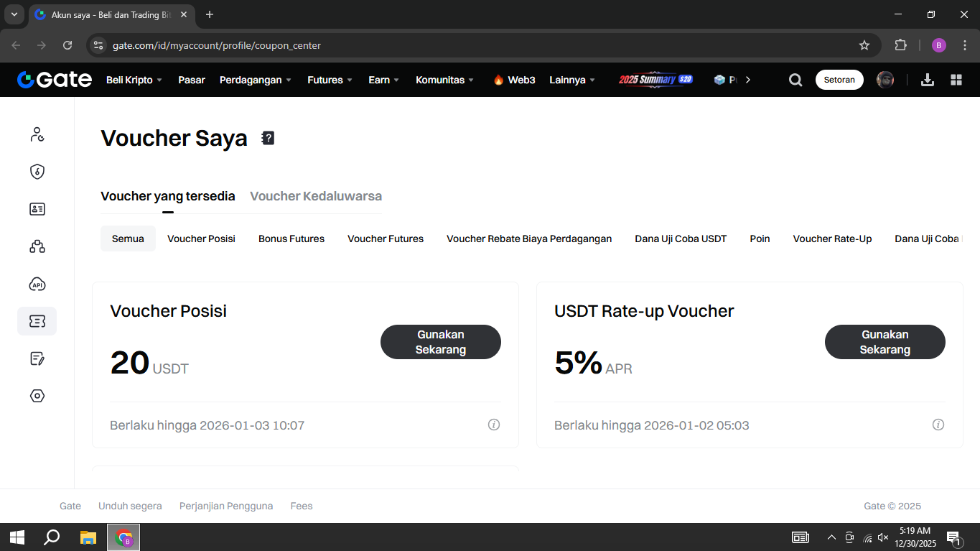
Task: Open identity verification card sidebar icon
Action: tap(37, 209)
